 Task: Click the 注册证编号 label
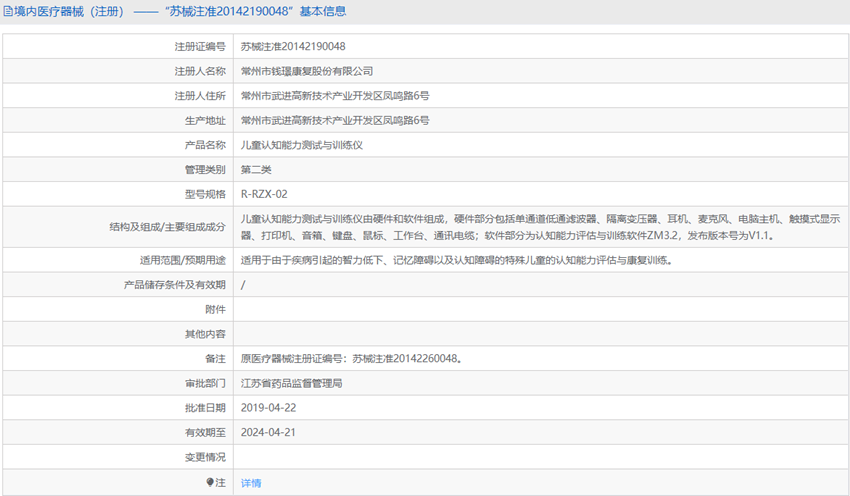coord(200,47)
